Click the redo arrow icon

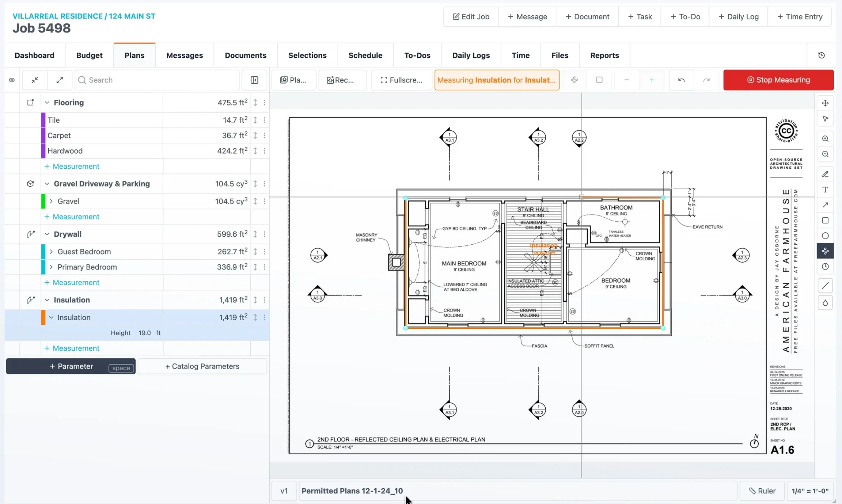(706, 80)
